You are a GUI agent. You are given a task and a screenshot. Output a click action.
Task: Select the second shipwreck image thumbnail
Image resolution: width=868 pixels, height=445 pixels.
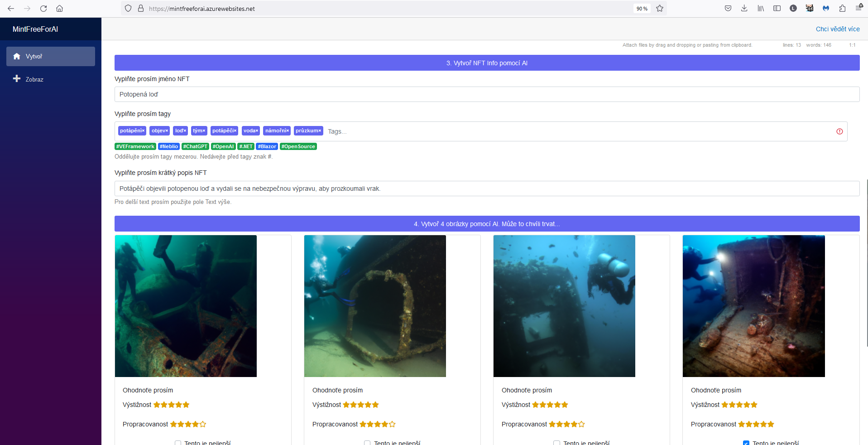(375, 306)
